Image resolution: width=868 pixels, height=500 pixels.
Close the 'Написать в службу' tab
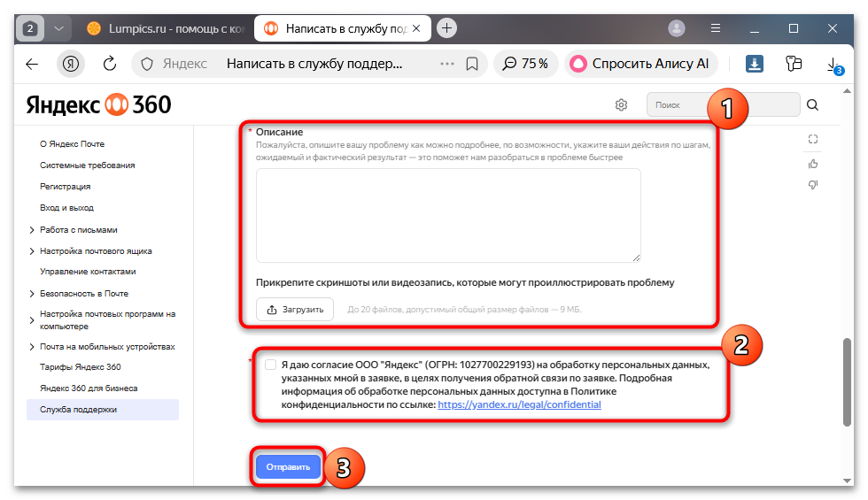click(417, 28)
